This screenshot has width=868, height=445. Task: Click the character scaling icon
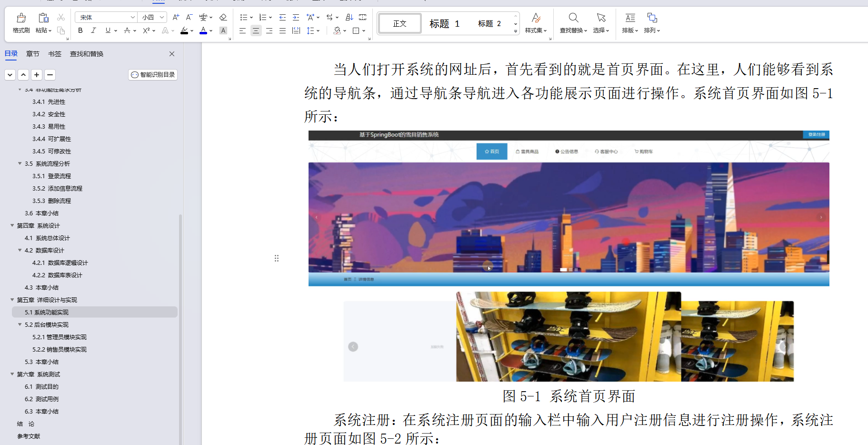(x=310, y=17)
